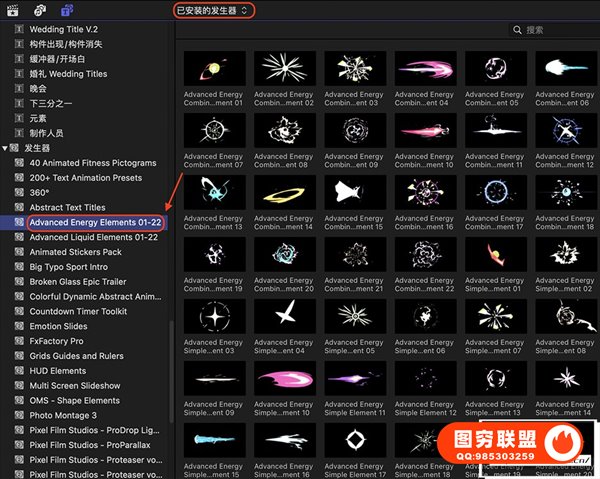Click the title icon beside Wedding Title V.2
The image size is (600, 479).
click(19, 29)
